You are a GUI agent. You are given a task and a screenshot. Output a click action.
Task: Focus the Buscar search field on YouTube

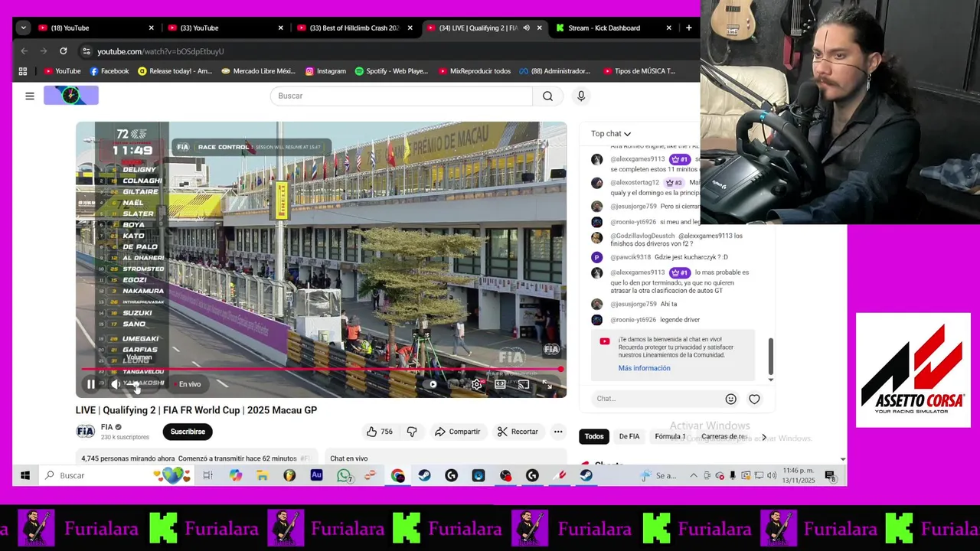point(401,96)
